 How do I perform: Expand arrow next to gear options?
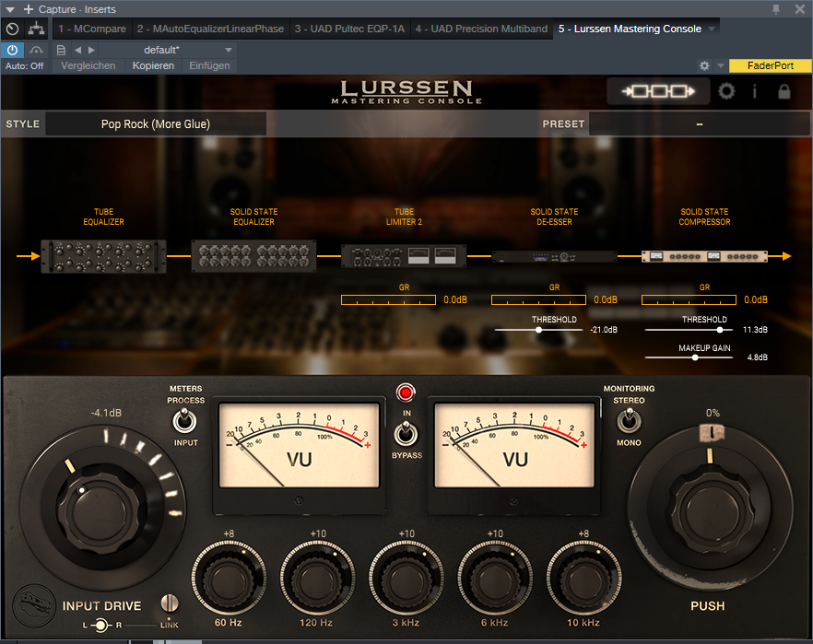coord(721,65)
